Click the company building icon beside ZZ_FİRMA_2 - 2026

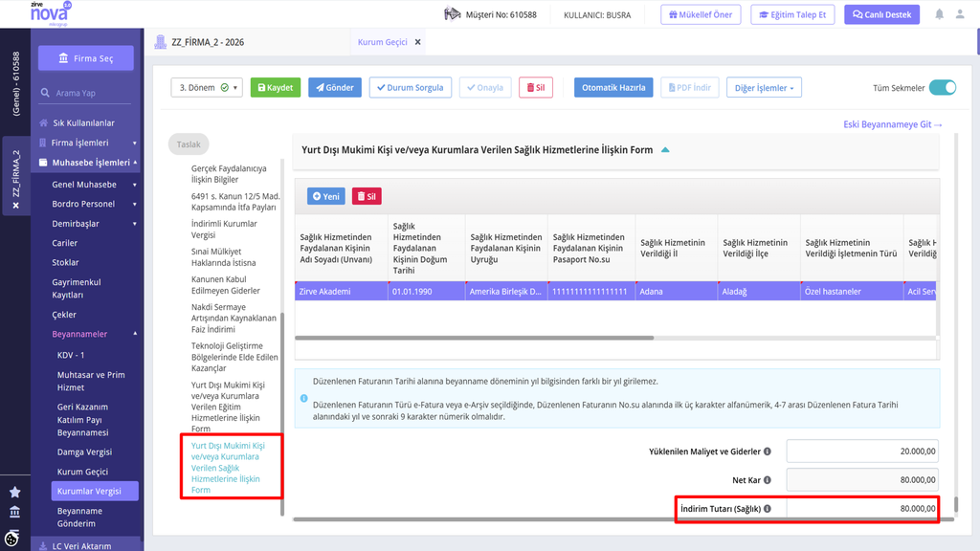(x=161, y=42)
